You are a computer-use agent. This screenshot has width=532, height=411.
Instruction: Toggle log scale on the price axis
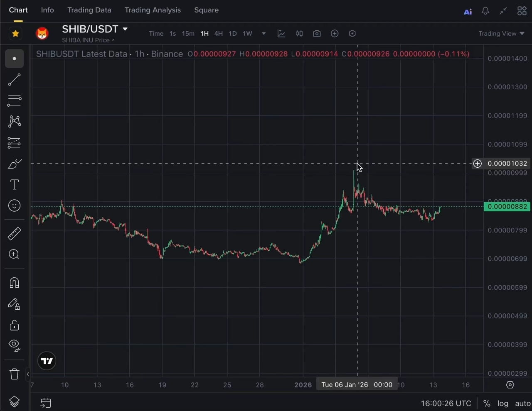(503, 403)
